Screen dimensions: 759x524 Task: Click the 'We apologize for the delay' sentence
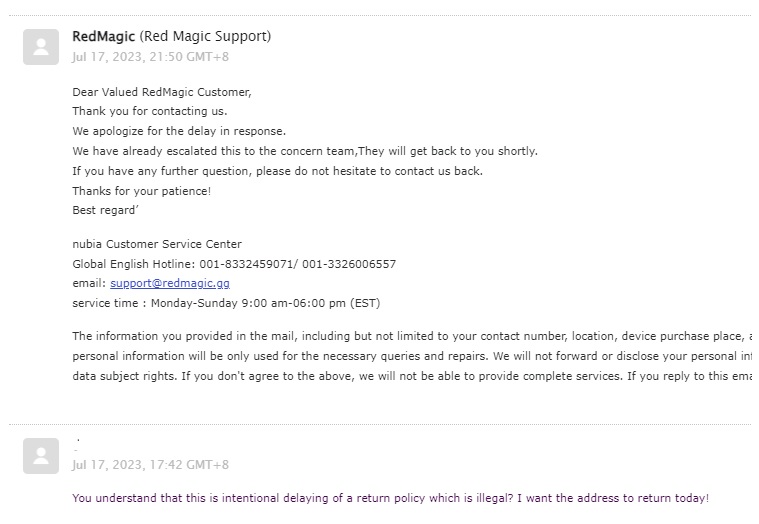(x=179, y=131)
